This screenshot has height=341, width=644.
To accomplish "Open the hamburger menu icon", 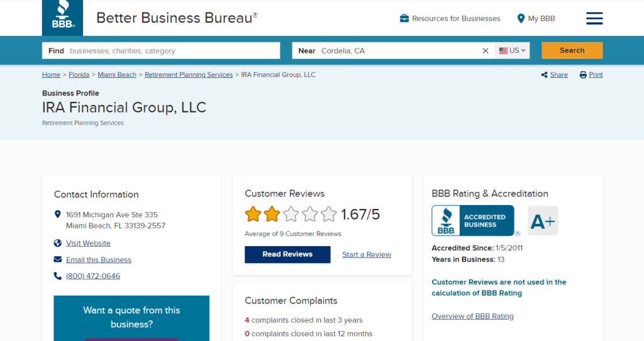I will [x=594, y=18].
